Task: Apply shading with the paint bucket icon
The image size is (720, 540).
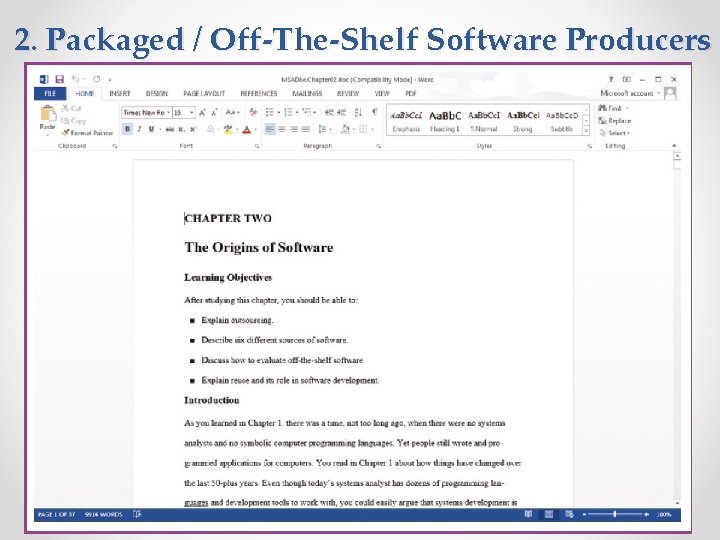Action: pyautogui.click(x=345, y=129)
